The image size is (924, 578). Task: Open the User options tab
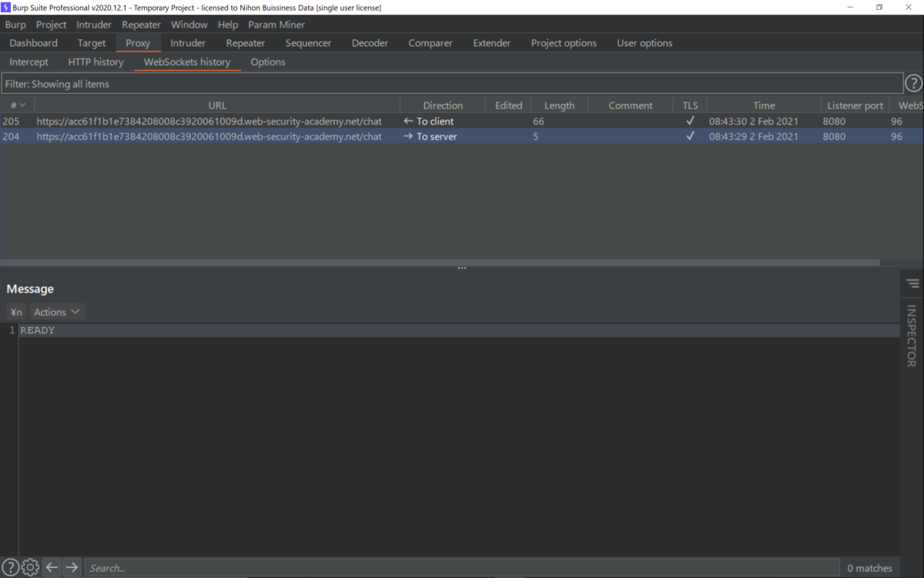[644, 43]
